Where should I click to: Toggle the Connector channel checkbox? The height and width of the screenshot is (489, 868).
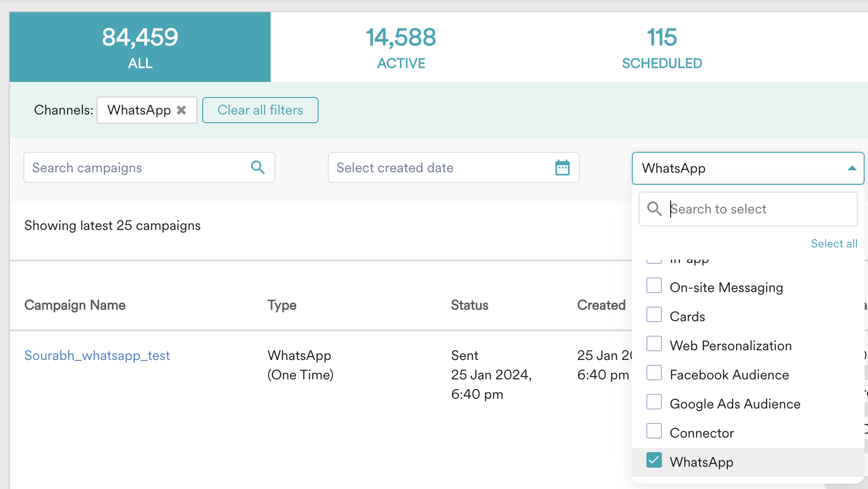coord(654,431)
